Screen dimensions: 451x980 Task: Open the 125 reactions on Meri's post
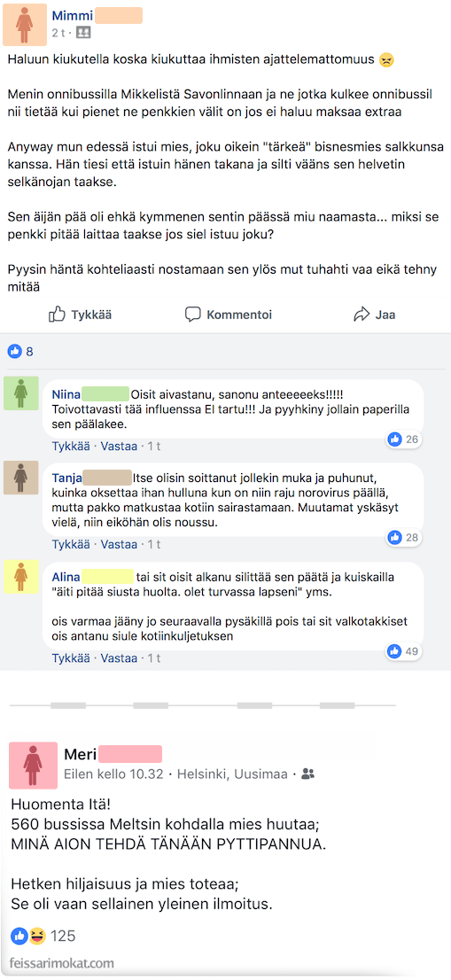tap(43, 936)
